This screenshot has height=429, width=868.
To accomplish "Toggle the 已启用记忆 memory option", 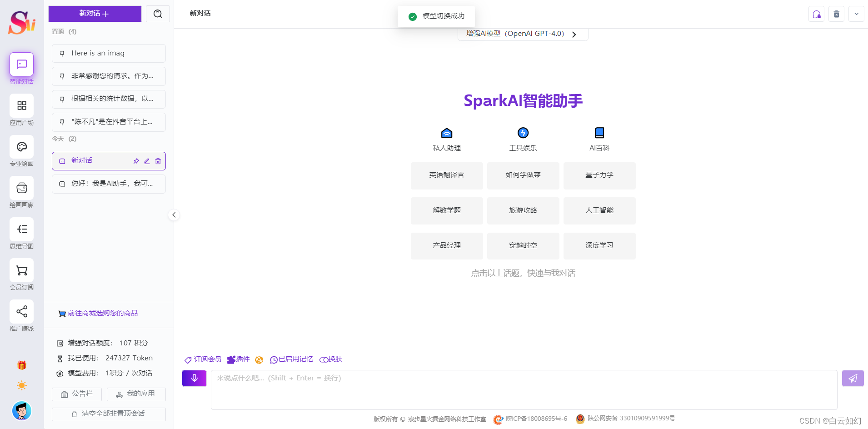I will pyautogui.click(x=291, y=359).
